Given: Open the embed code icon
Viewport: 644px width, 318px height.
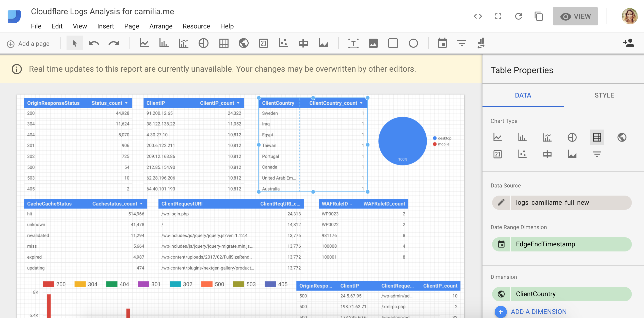Looking at the screenshot, I should [478, 17].
